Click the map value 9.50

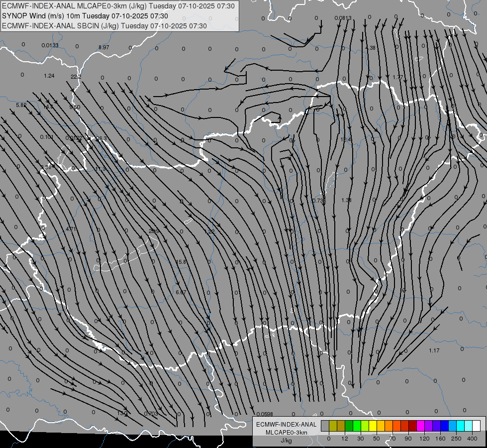pos(75,107)
